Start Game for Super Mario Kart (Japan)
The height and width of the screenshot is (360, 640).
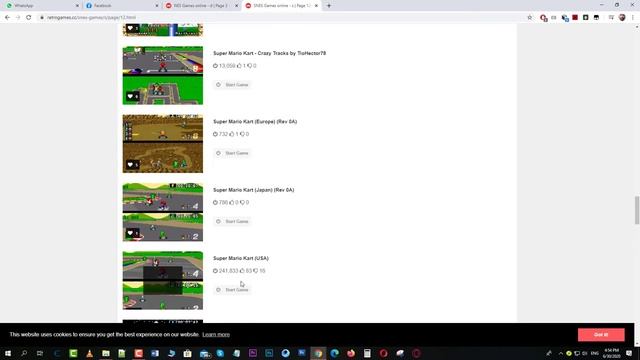click(232, 221)
